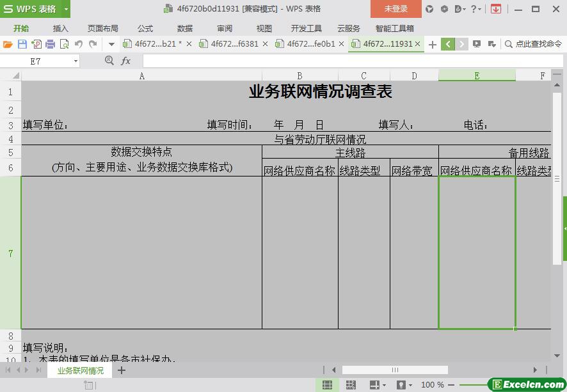
Task: Close the 4f672...f6381 document tab
Action: [x=265, y=44]
